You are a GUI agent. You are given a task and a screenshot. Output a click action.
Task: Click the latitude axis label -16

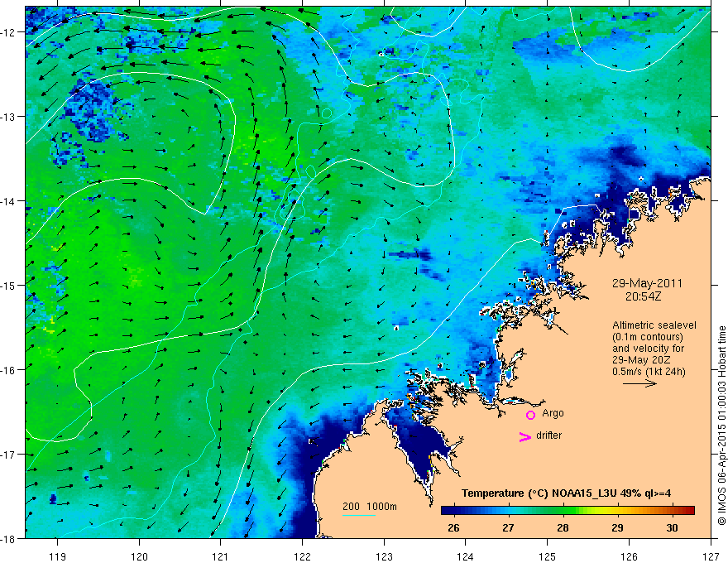pos(8,370)
